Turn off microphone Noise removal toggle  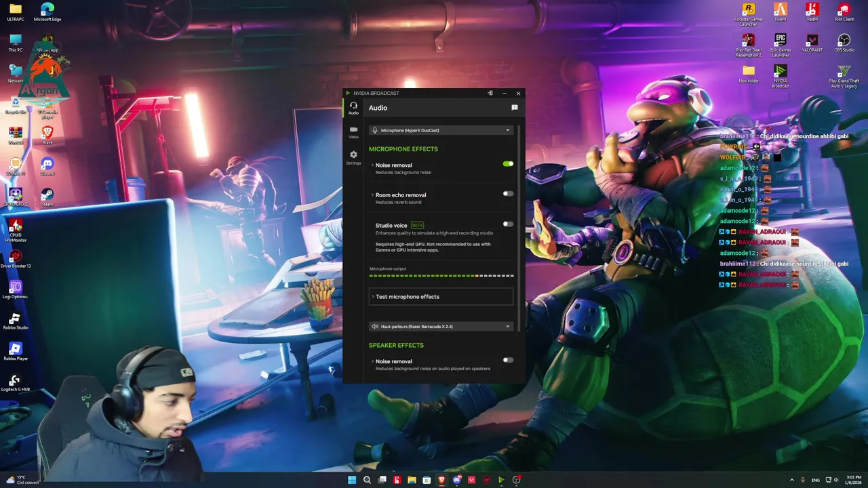coord(508,163)
